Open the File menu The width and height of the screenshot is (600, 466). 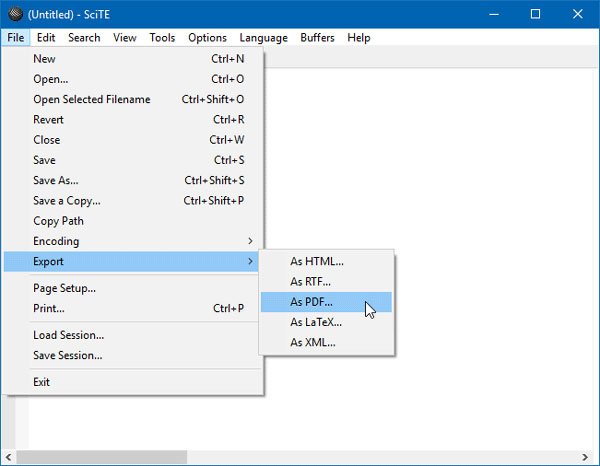16,37
